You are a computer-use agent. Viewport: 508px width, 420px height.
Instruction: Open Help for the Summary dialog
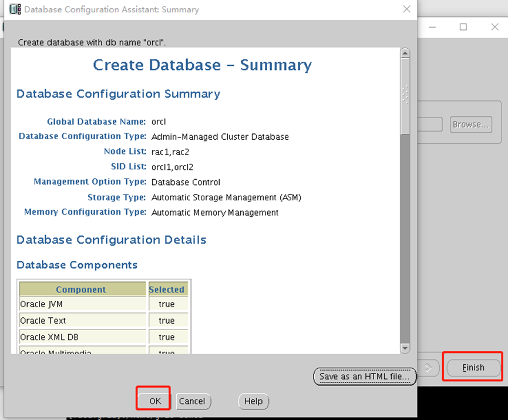pos(253,401)
